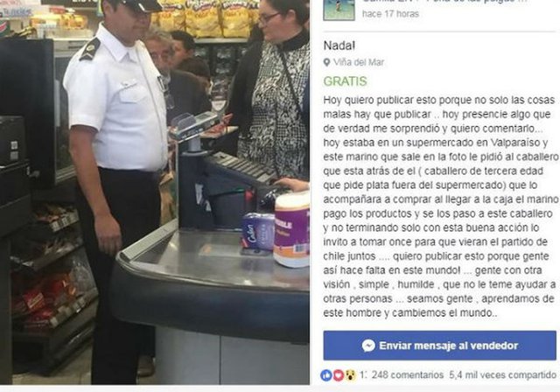
Task: Open the poster's profile picture thumbnail
Action: (339, 10)
